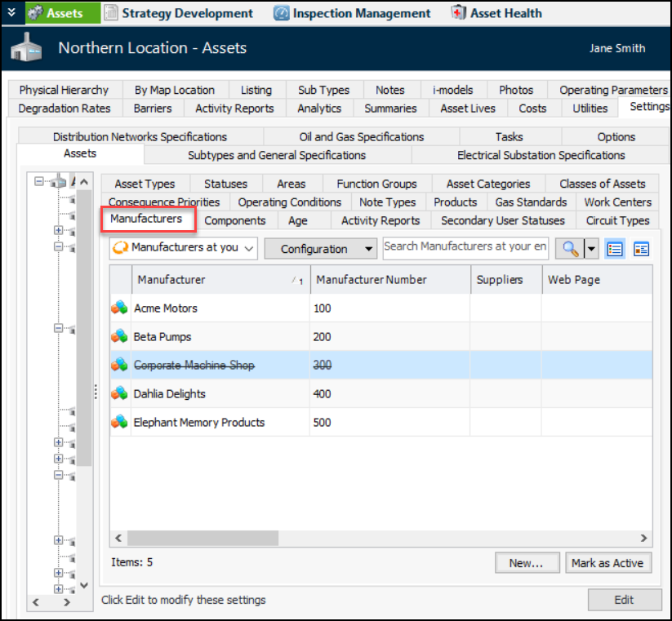The image size is (672, 621).
Task: Switch to card detail view icon
Action: tap(641, 249)
